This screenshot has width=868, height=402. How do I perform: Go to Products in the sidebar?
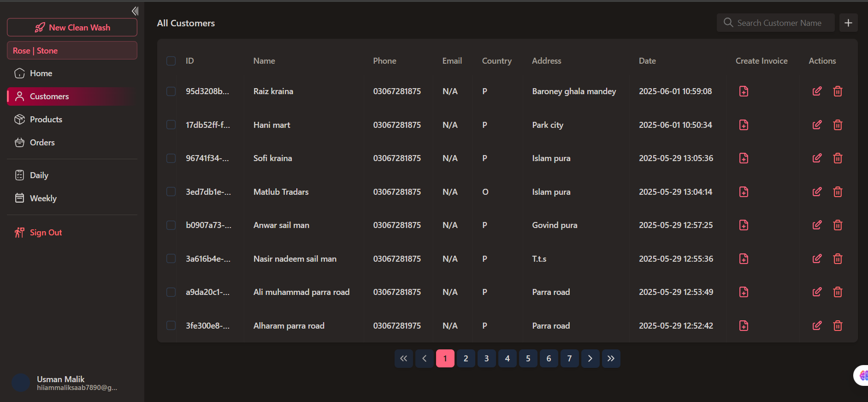coord(72,120)
